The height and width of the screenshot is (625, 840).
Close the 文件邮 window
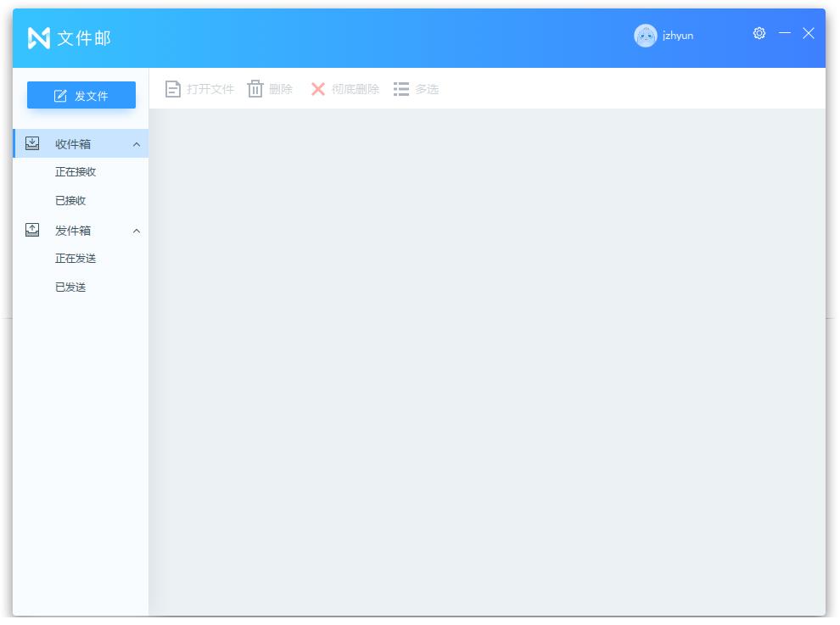click(809, 33)
